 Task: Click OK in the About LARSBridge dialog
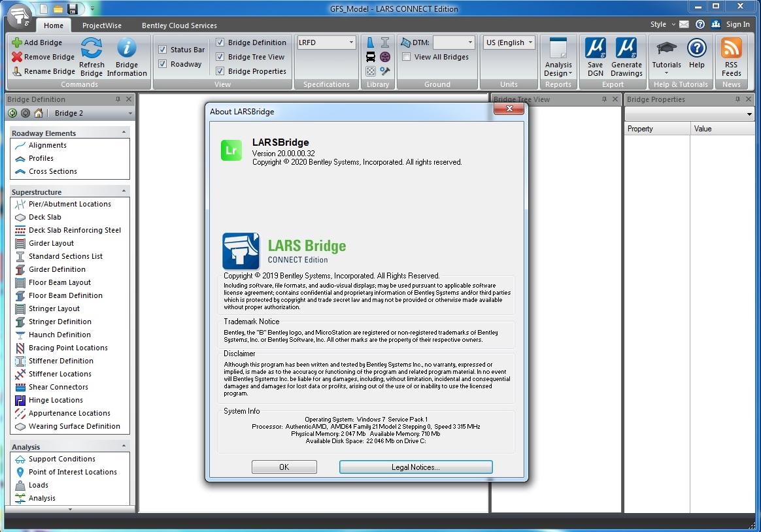[x=284, y=467]
